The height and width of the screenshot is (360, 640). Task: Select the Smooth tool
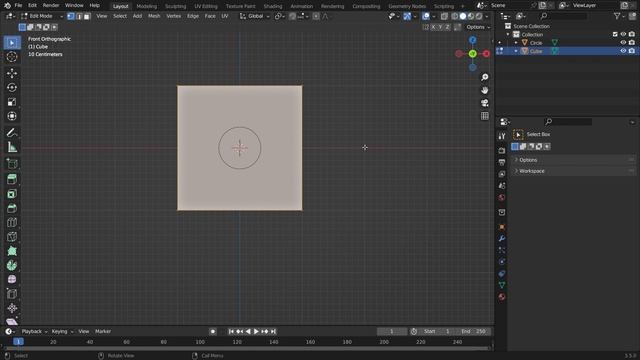[x=12, y=280]
